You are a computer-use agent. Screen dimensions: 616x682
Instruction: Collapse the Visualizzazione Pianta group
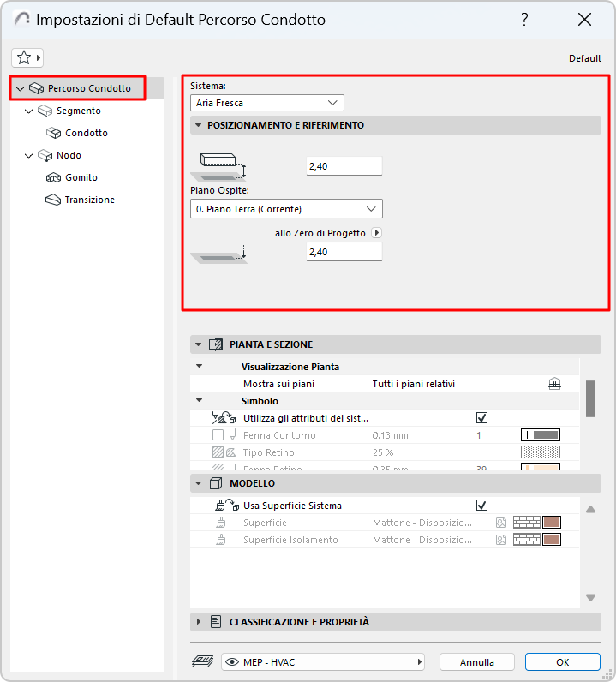pos(200,366)
